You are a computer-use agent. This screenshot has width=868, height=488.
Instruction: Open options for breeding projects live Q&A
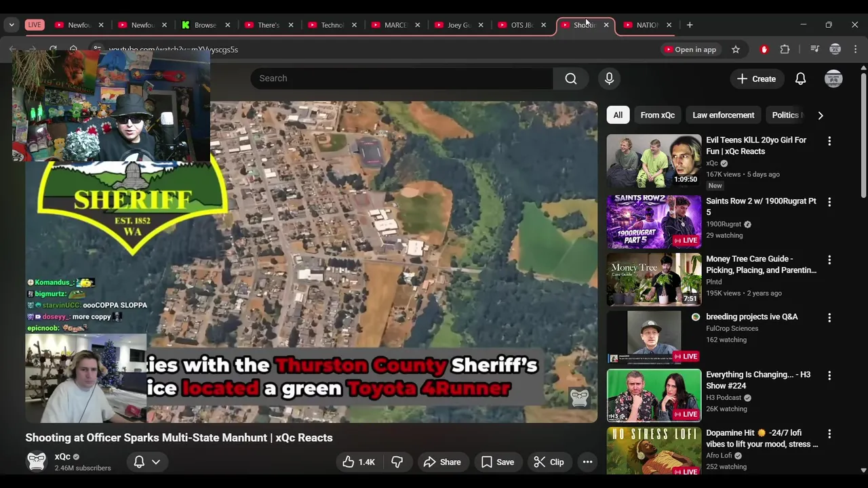coord(829,317)
